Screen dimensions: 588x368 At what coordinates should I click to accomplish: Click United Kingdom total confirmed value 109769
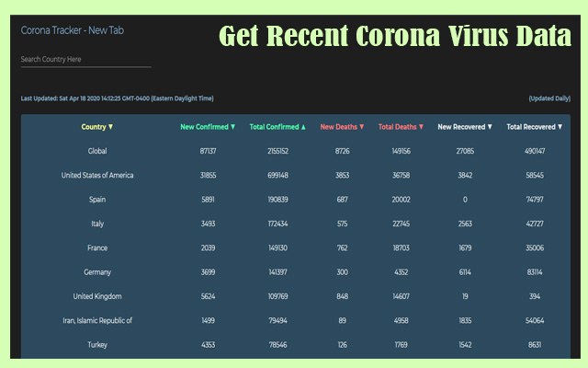pos(277,296)
